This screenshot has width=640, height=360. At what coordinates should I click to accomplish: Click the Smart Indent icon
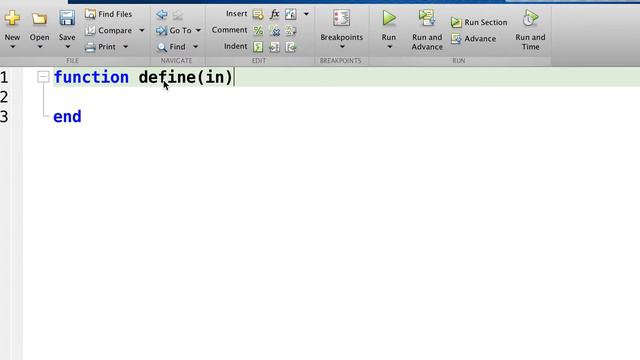tap(258, 47)
